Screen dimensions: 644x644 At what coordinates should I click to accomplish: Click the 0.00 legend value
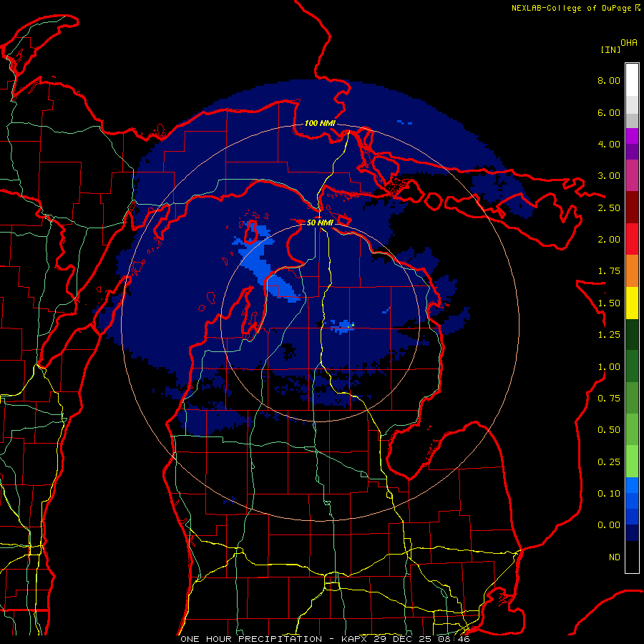[609, 525]
